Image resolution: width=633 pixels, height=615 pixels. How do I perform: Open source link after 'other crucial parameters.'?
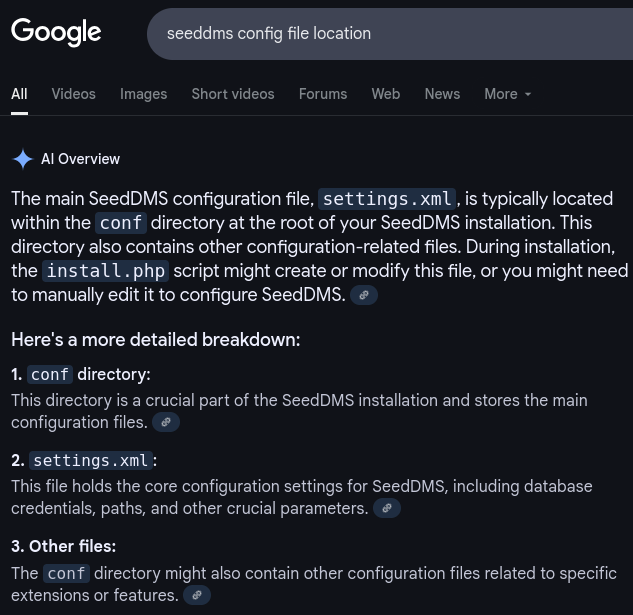point(386,508)
